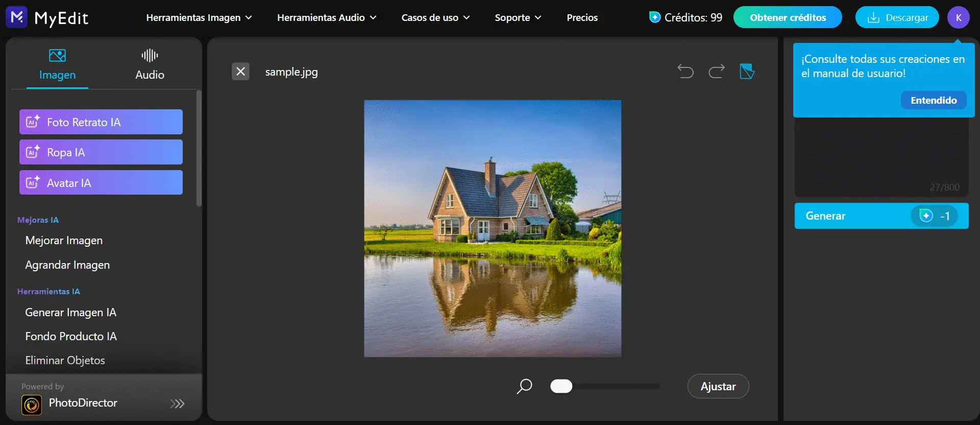The image size is (980, 425).
Task: Click the zoom magnifier icon
Action: (524, 386)
